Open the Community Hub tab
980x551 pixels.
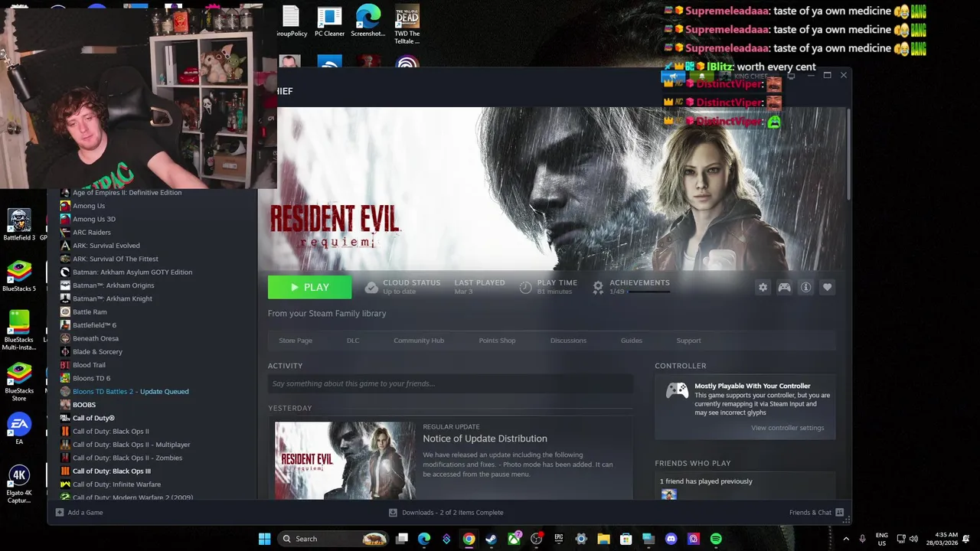pyautogui.click(x=419, y=341)
